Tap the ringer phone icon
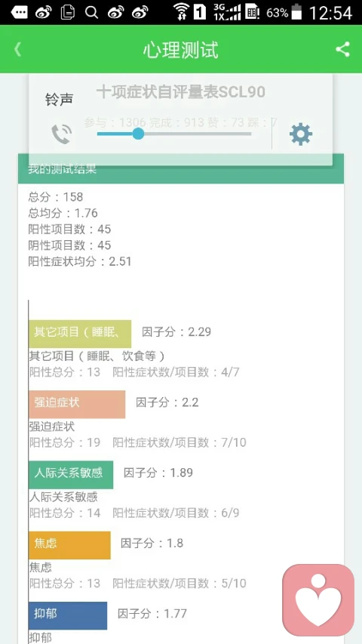Screen dimensions: 362x644 click(62, 134)
